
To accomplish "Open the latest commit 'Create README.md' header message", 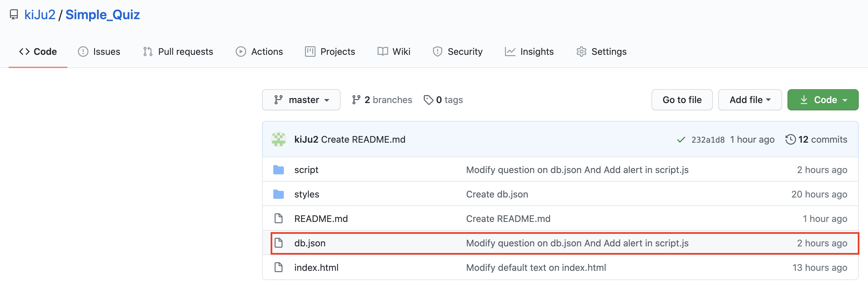I will pyautogui.click(x=363, y=139).
